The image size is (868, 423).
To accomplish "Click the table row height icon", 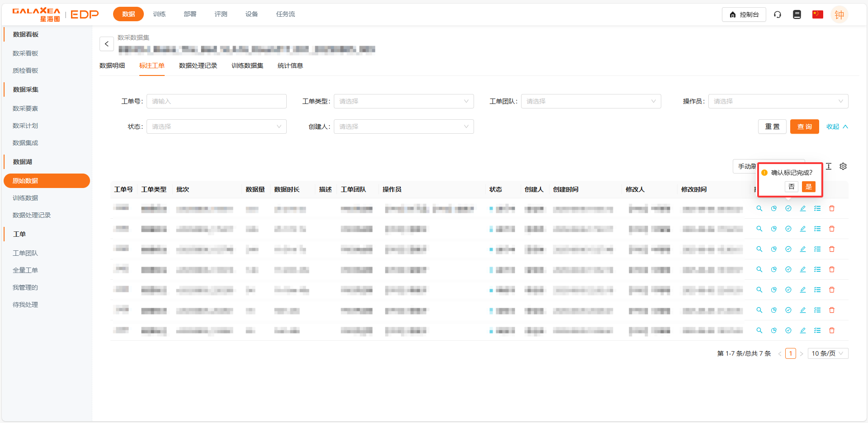I will (829, 166).
